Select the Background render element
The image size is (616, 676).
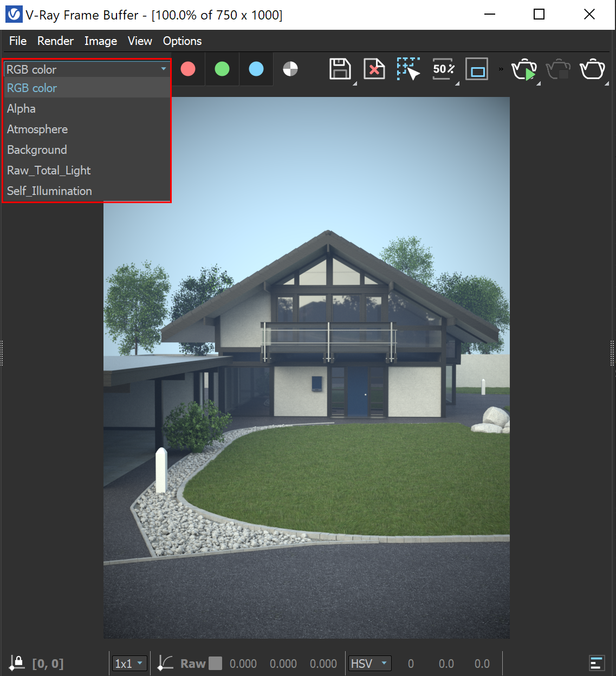coord(87,149)
